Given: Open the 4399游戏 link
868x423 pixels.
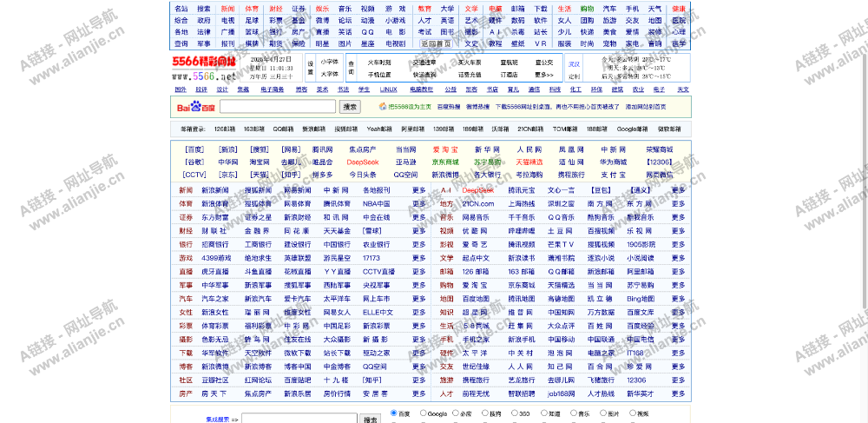Looking at the screenshot, I should 216,258.
